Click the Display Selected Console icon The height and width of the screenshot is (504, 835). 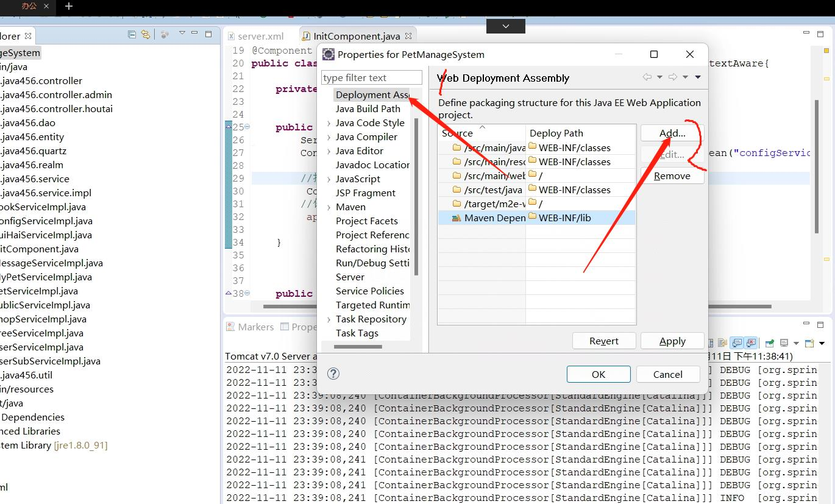pyautogui.click(x=784, y=343)
